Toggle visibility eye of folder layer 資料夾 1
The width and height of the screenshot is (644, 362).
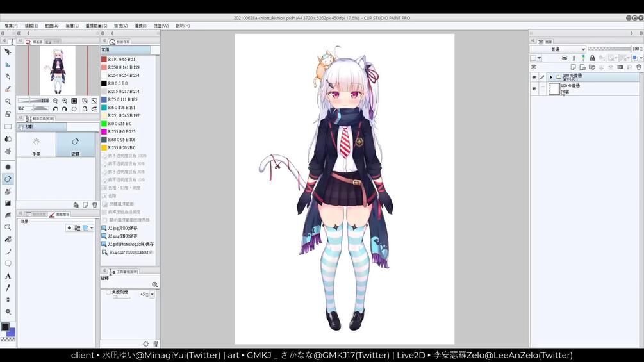pos(534,77)
